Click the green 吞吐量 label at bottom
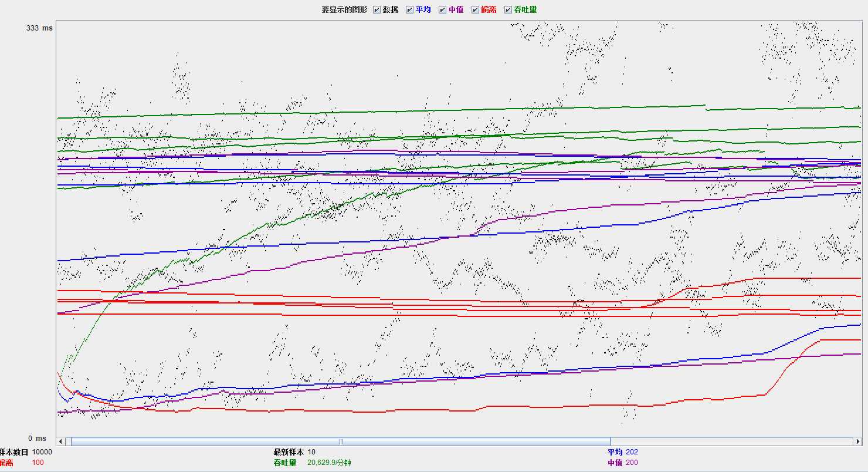This screenshot has height=472, width=868. 284,463
